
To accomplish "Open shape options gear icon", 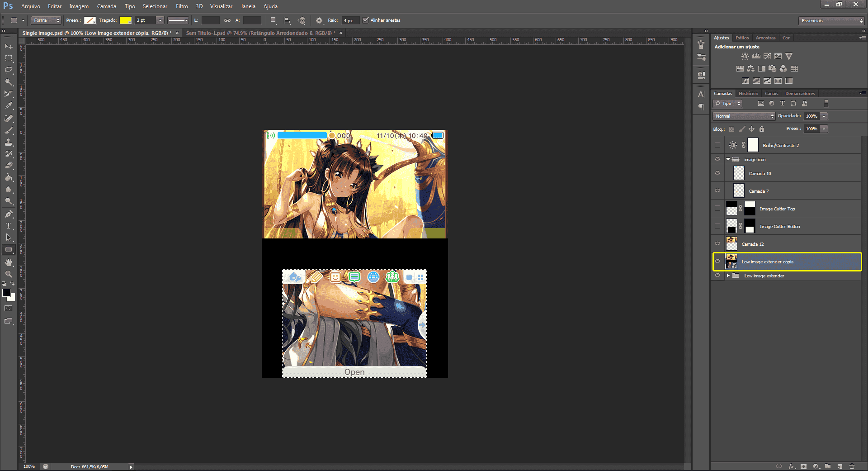I will pyautogui.click(x=319, y=20).
